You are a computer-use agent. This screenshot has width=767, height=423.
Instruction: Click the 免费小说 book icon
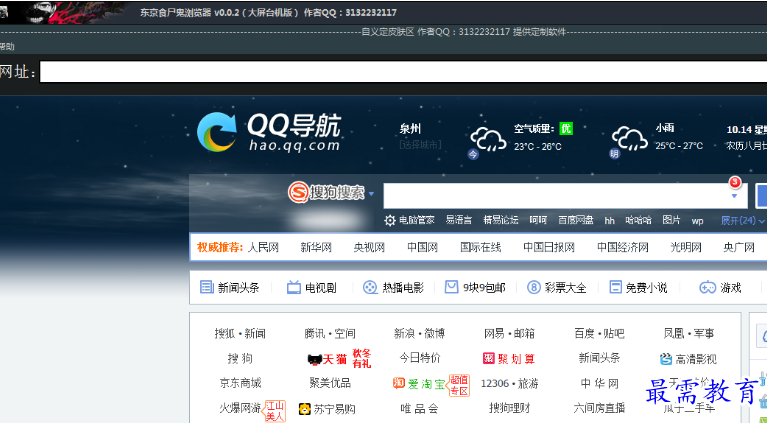[x=615, y=287]
